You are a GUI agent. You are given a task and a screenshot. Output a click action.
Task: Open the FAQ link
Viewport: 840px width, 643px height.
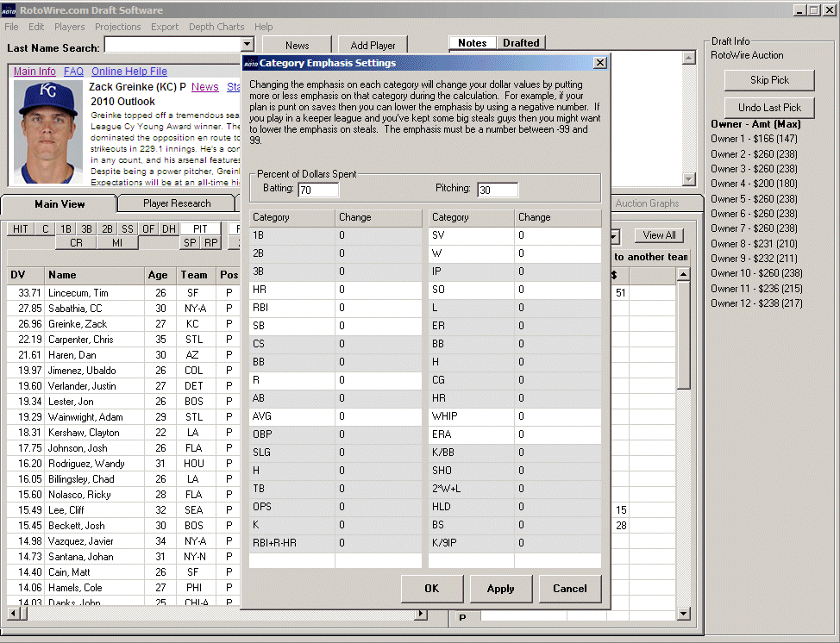[x=73, y=72]
